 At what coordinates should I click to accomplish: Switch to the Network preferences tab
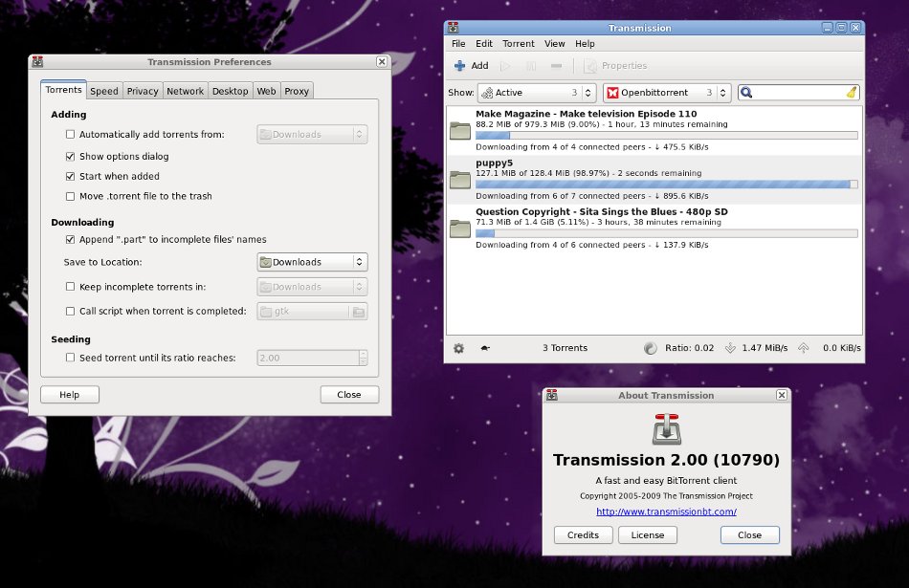(185, 91)
